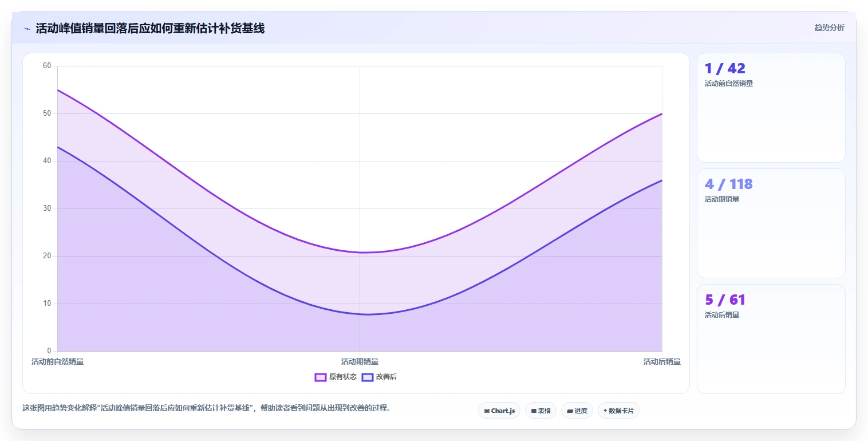Click the 活动期销量 x-axis label
This screenshot has height=441, width=868.
(x=360, y=362)
